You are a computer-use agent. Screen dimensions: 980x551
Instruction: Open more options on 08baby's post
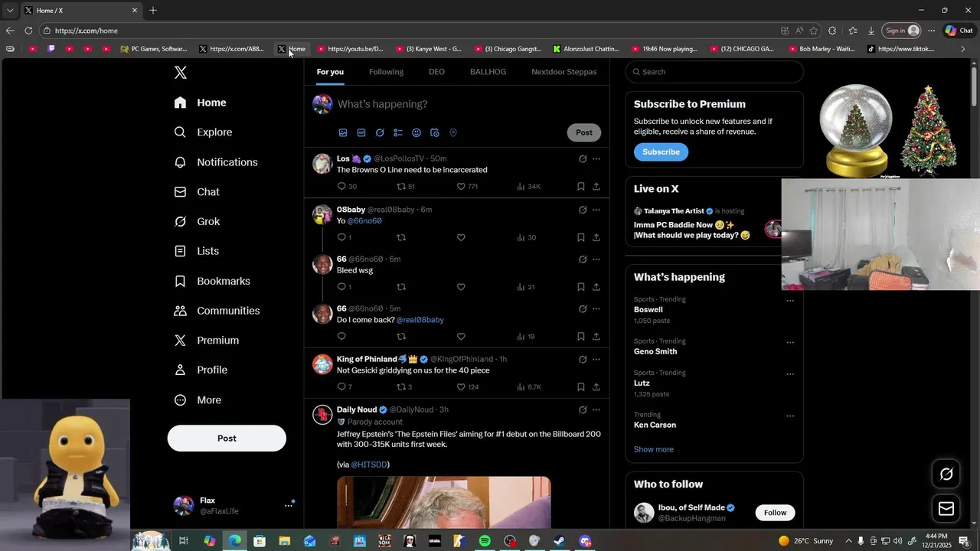596,210
